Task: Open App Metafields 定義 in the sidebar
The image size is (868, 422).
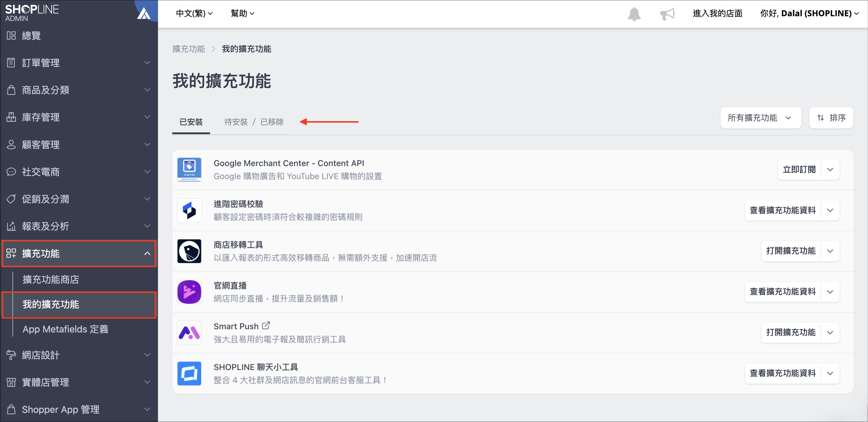Action: click(65, 329)
